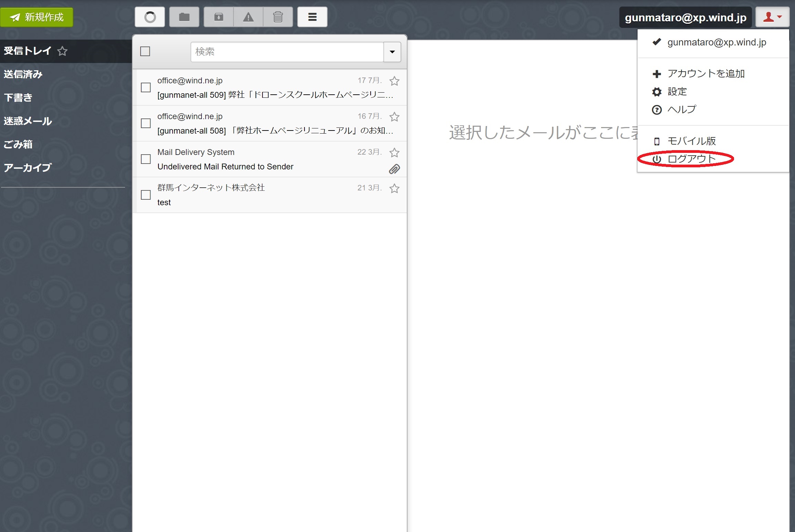Check the gunmanet-all 508 message checkbox
Screen dimensions: 795x532
(x=146, y=123)
